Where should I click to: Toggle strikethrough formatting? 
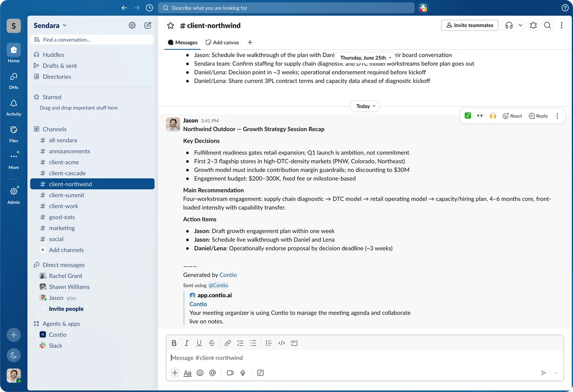pos(212,343)
